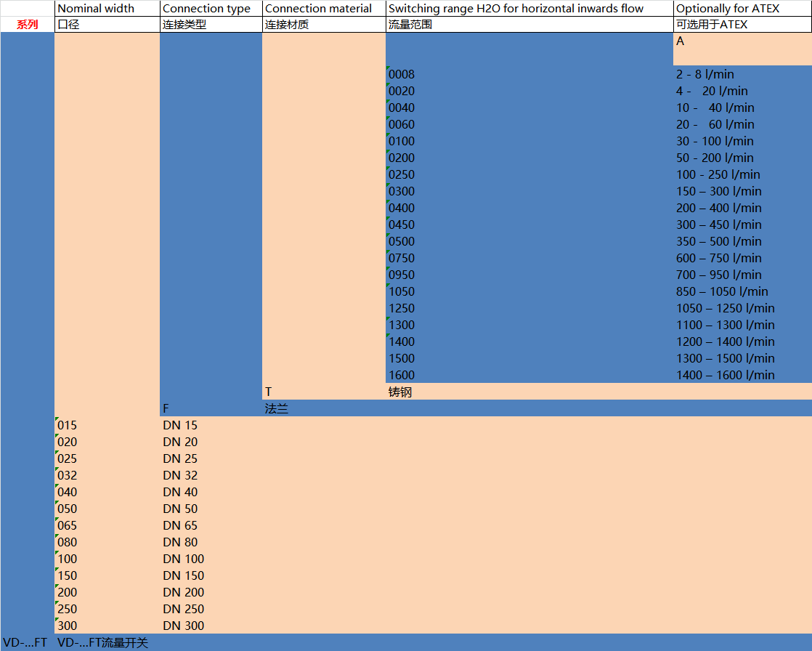Select the "可选用于ATEX" cell
The image size is (812, 651).
pos(742,25)
